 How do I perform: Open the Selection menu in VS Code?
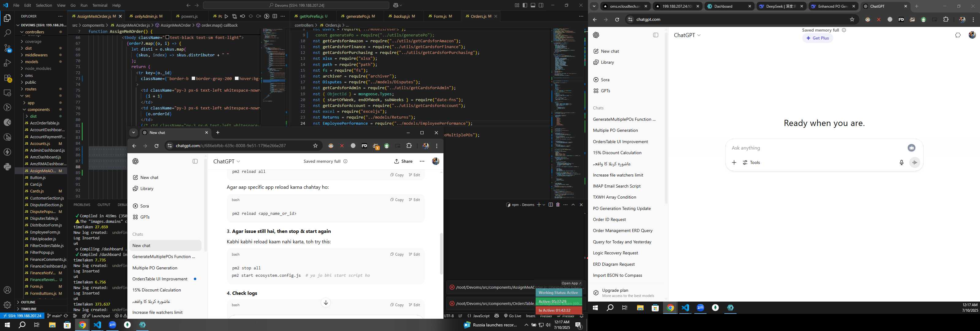tap(44, 5)
